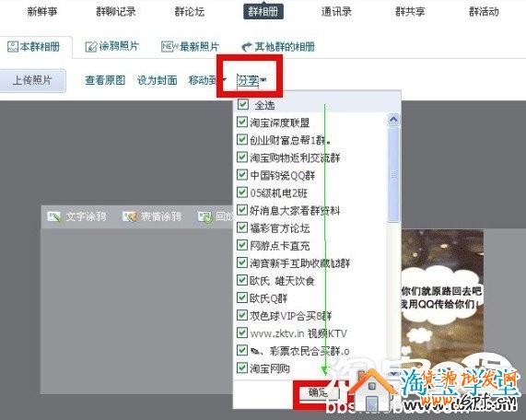Click the 上传照片 button
This screenshot has width=526, height=420.
32,80
